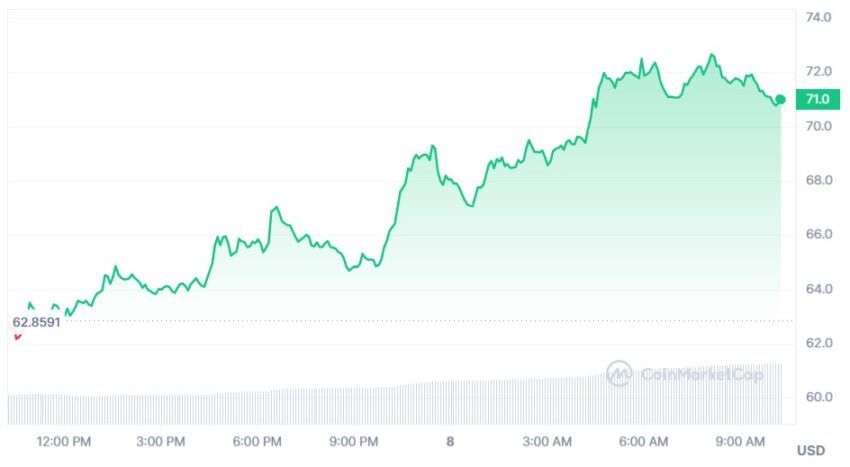Select the 3:00 PM time axis label
Image resolution: width=850 pixels, height=467 pixels.
(x=160, y=442)
